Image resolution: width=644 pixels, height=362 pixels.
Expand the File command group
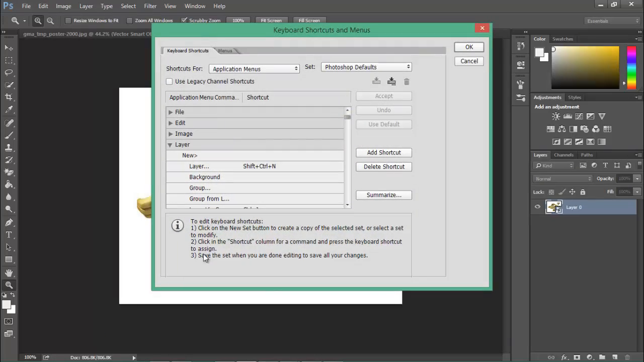(x=171, y=112)
